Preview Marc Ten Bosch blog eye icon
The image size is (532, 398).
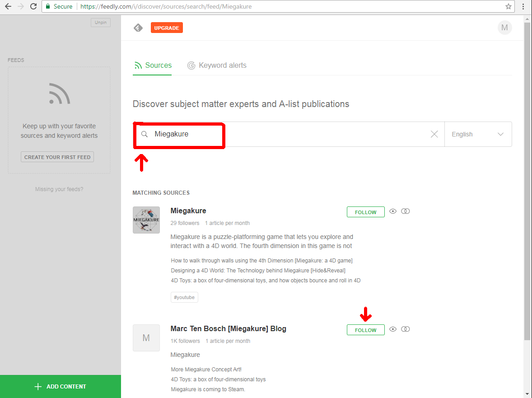click(392, 329)
